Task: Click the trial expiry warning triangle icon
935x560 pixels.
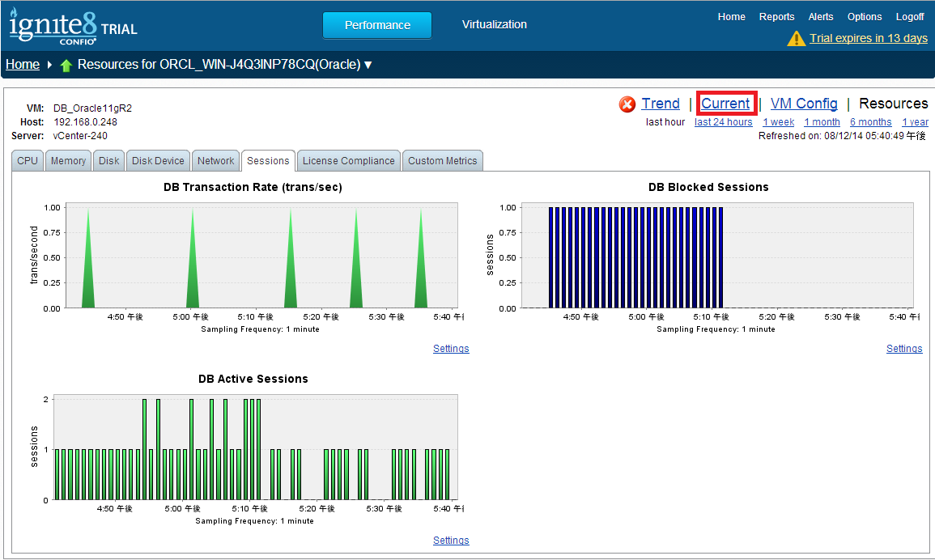Action: tap(796, 39)
